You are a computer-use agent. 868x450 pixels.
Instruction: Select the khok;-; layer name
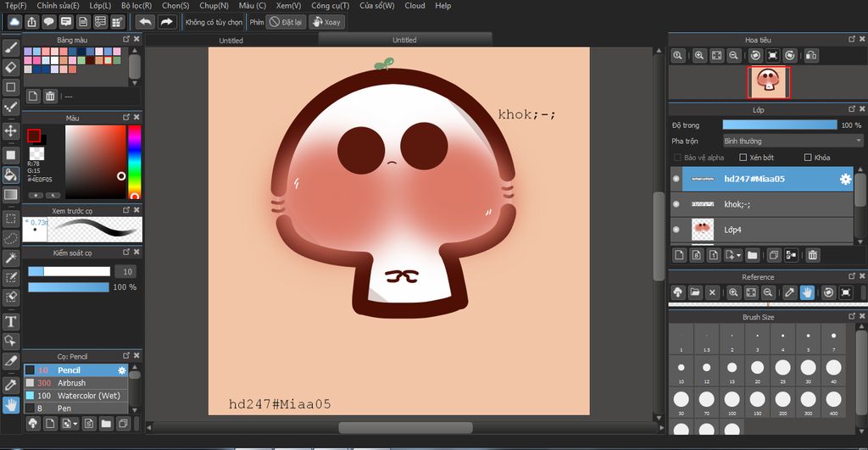pos(737,204)
